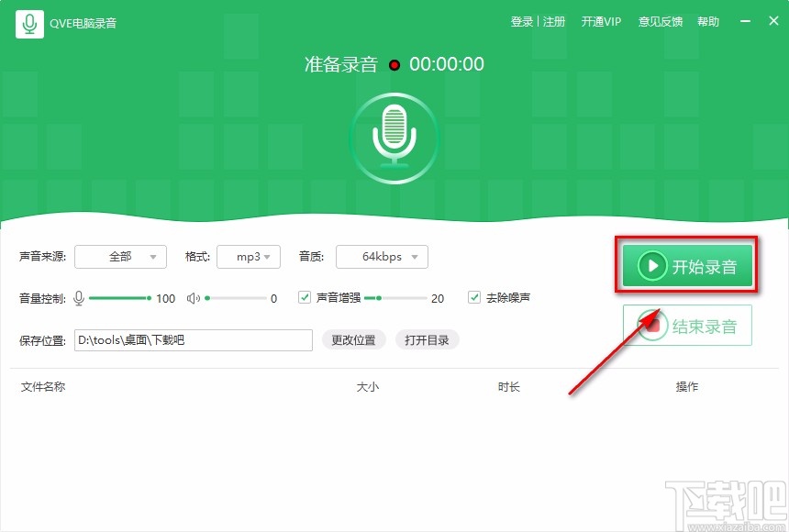This screenshot has width=789, height=532.
Task: Disable the 去除噪声 checkbox
Action: (x=474, y=297)
